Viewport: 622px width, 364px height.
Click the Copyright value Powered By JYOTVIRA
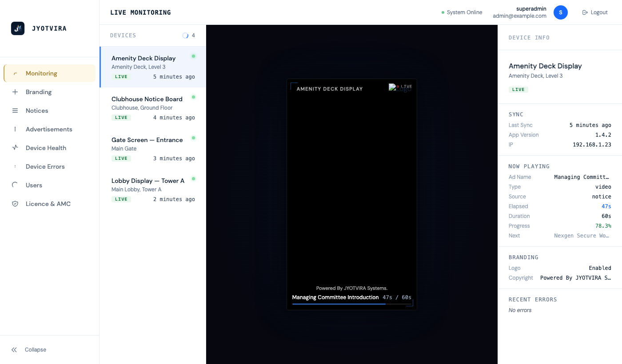coord(576,278)
